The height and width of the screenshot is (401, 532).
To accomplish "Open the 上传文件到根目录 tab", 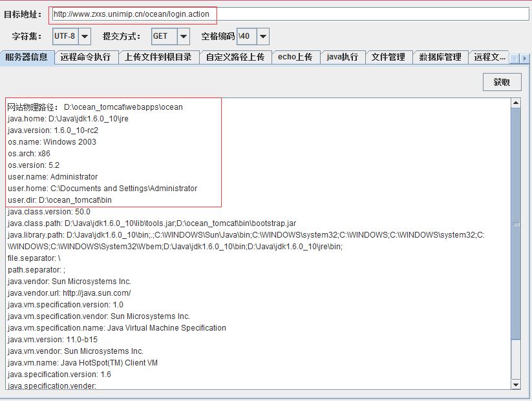I will [x=158, y=57].
